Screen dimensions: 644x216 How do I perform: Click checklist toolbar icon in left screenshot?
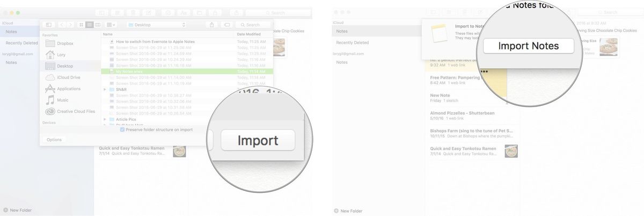[x=168, y=12]
